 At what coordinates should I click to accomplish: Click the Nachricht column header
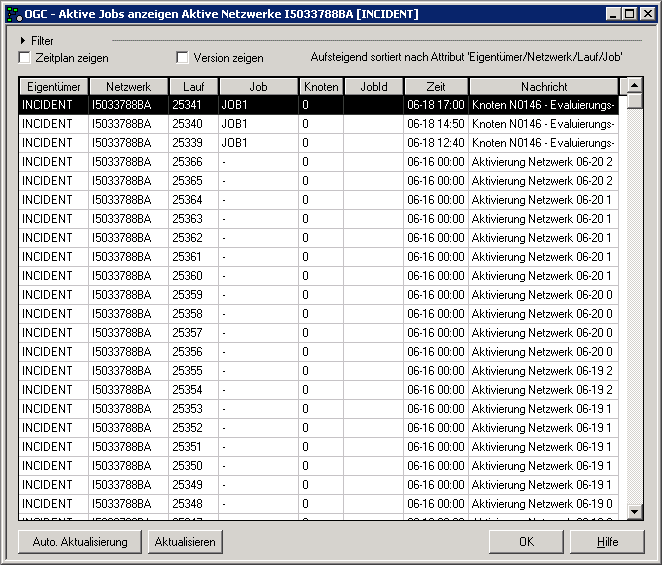pos(544,87)
